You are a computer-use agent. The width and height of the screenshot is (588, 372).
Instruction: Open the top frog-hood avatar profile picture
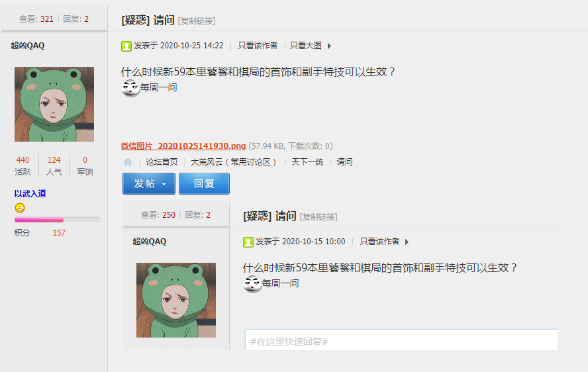click(x=54, y=104)
